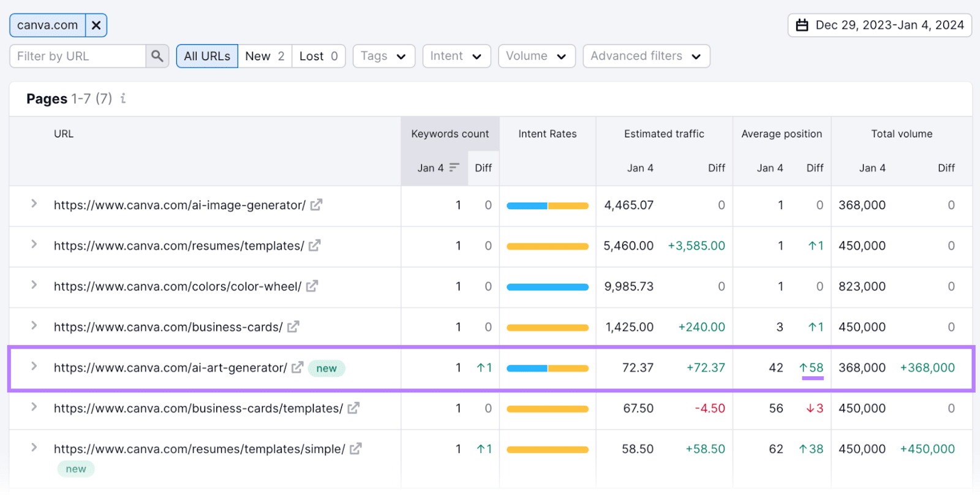
Task: Open the ai-image-generator URL link
Action: [179, 205]
